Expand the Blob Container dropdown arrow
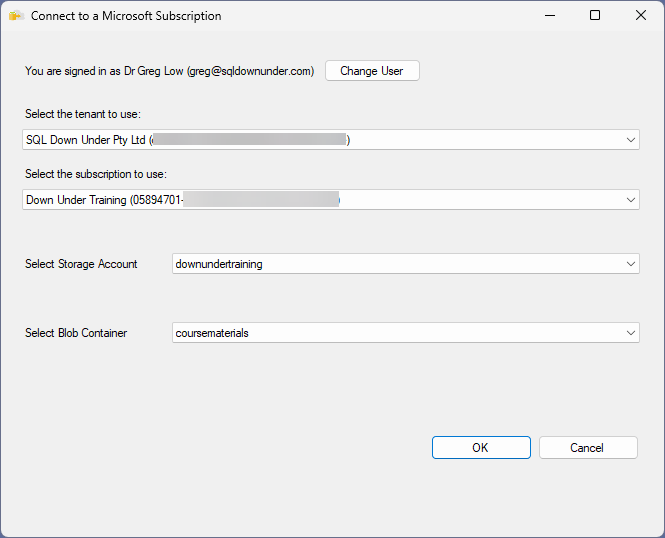The image size is (665, 538). [631, 333]
